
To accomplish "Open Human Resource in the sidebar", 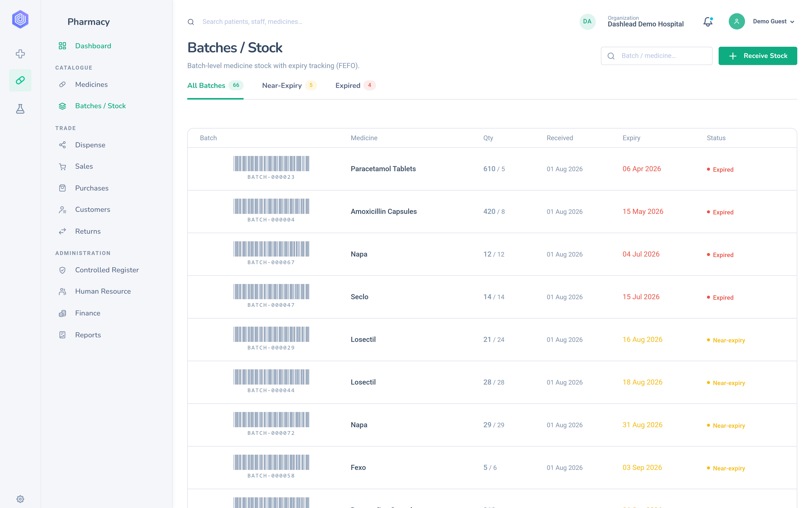I will pyautogui.click(x=103, y=291).
